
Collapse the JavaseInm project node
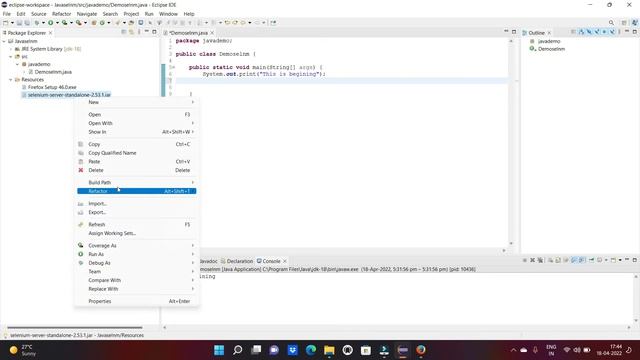pyautogui.click(x=4, y=41)
